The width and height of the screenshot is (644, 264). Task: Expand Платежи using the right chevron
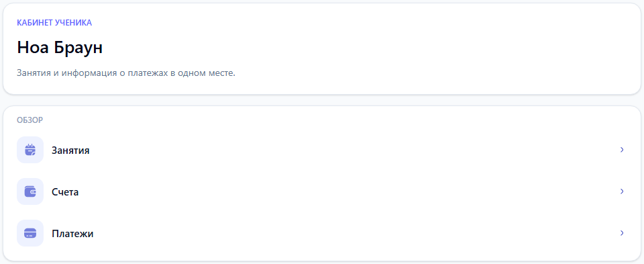pyautogui.click(x=622, y=233)
